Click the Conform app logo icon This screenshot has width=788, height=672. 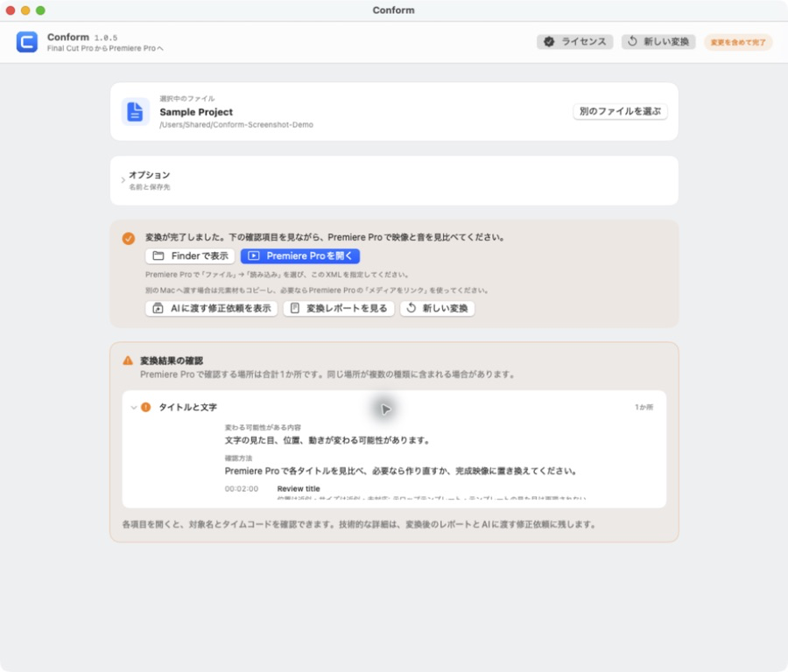pyautogui.click(x=26, y=42)
